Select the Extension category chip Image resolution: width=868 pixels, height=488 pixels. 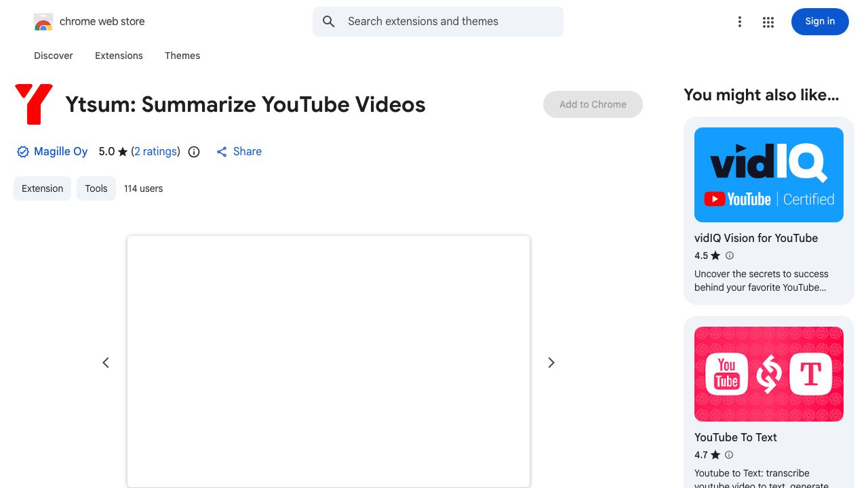42,188
